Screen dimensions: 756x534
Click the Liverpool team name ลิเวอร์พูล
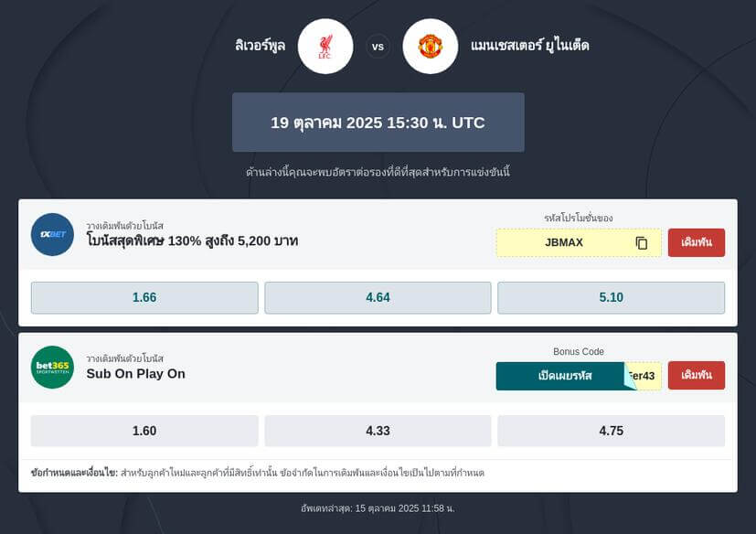[261, 46]
